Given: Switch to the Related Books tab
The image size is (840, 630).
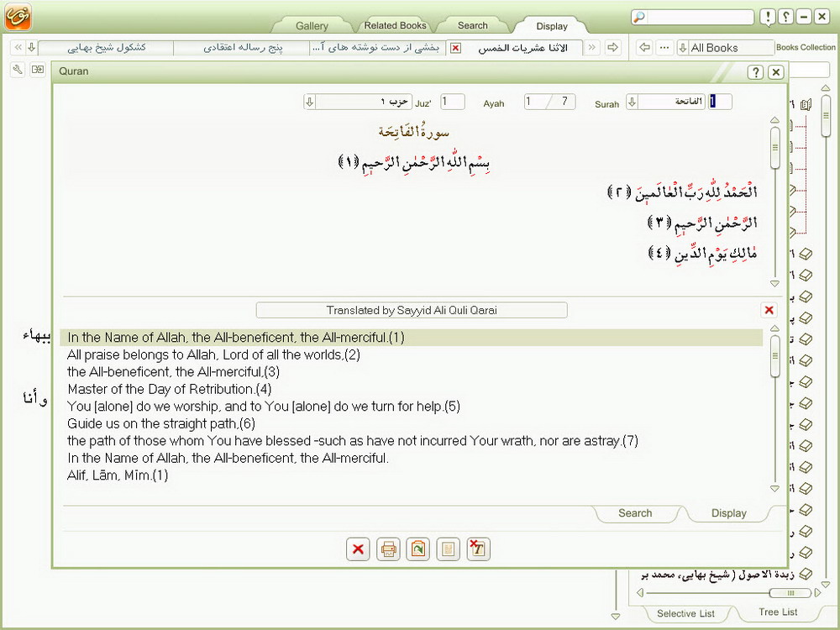Looking at the screenshot, I should (395, 25).
